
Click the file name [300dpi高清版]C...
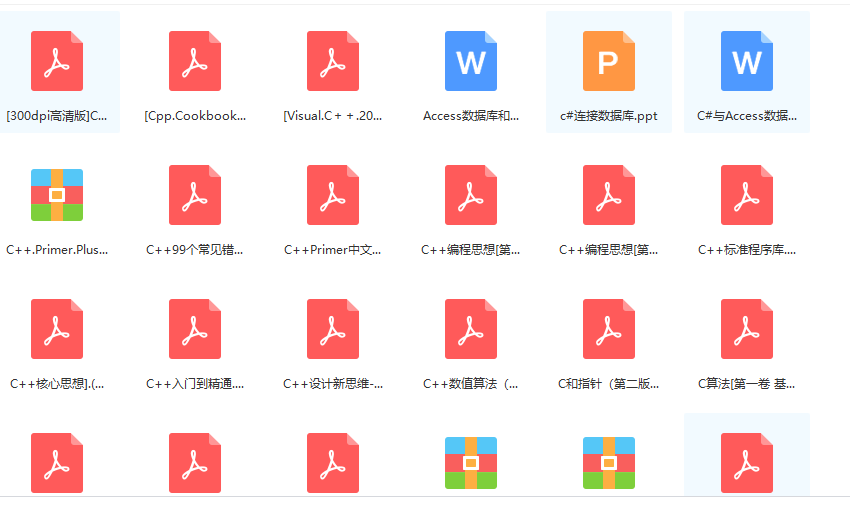[57, 116]
